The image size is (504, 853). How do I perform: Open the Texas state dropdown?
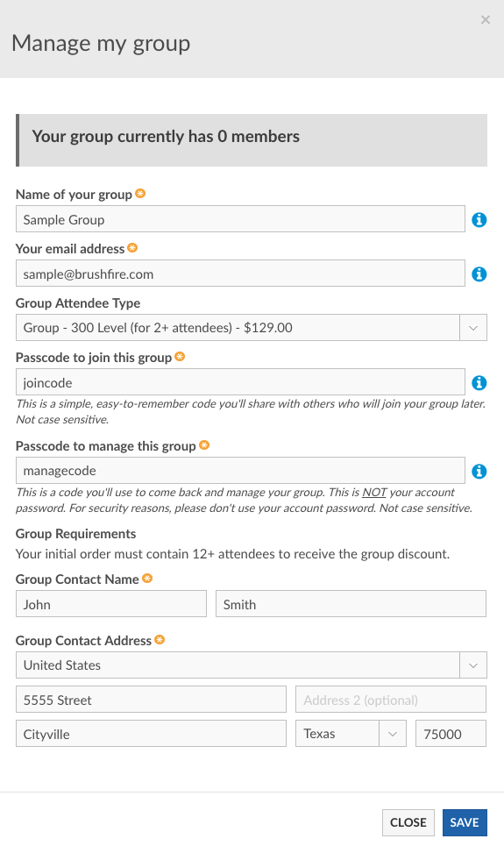(x=351, y=733)
